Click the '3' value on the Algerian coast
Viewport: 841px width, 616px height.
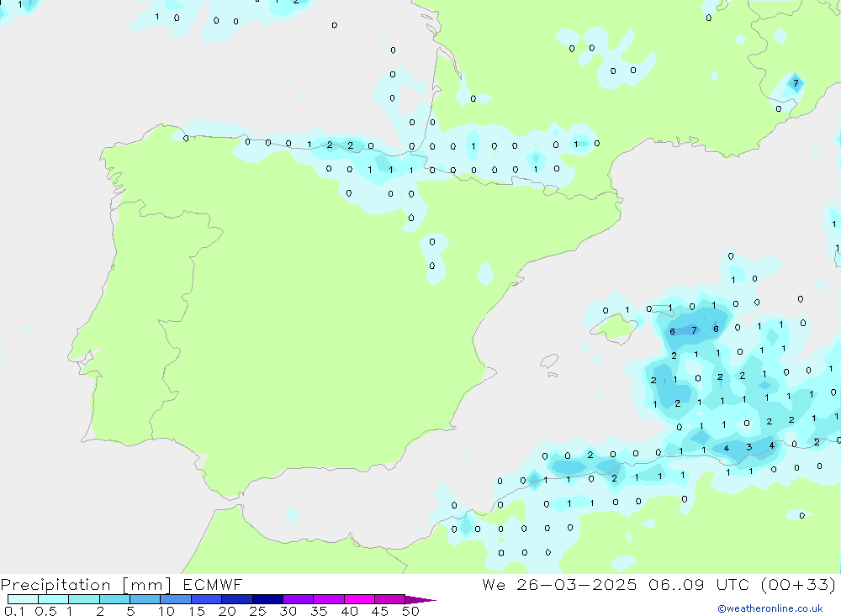748,447
